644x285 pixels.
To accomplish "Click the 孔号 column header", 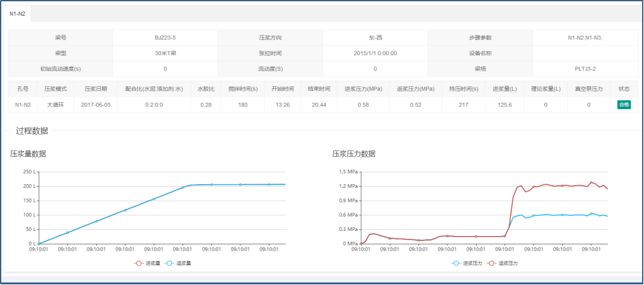I will [23, 89].
